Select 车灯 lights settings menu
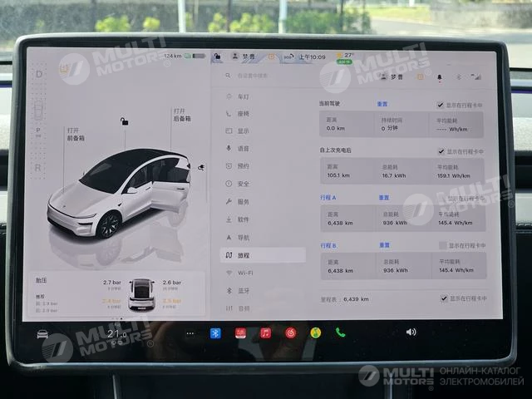 click(243, 96)
